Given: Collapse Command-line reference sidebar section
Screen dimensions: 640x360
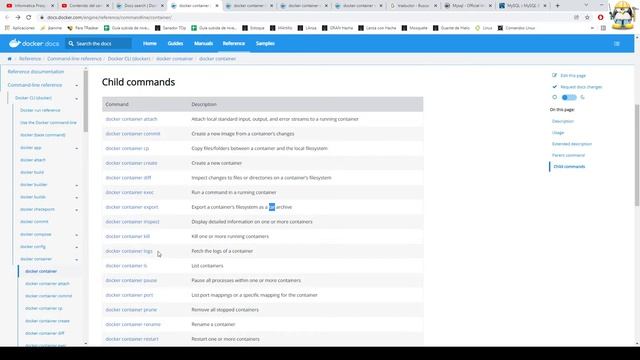Looking at the screenshot, I should pos(77,85).
